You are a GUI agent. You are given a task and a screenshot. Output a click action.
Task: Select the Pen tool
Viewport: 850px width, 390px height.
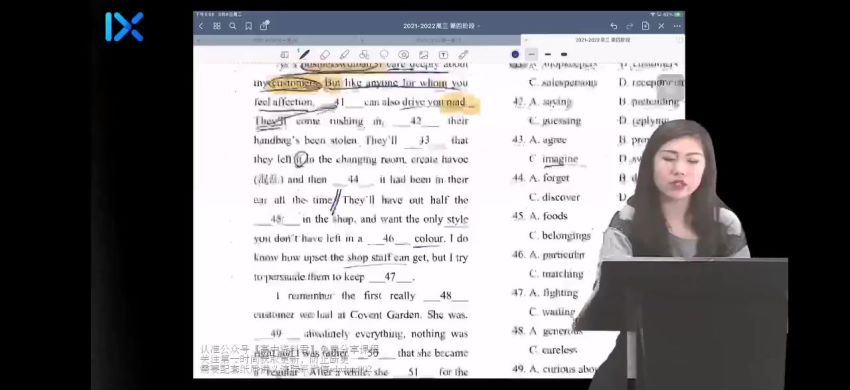(305, 55)
